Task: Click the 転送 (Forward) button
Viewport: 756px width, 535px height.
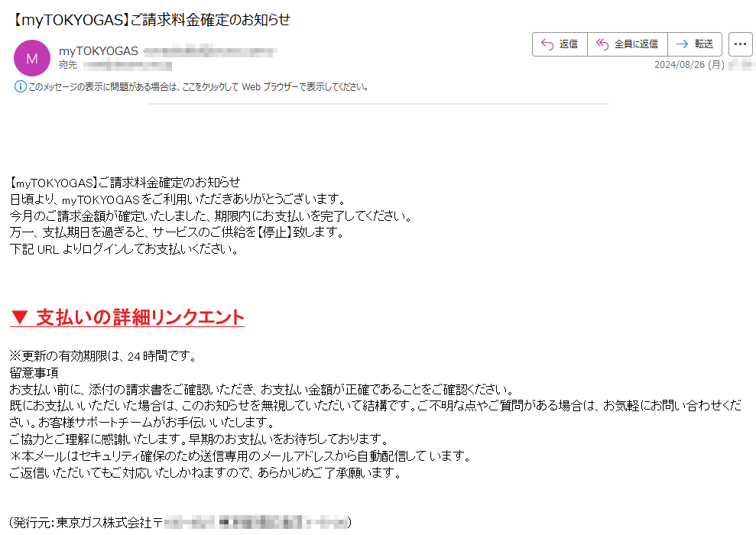Action: pyautogui.click(x=695, y=44)
